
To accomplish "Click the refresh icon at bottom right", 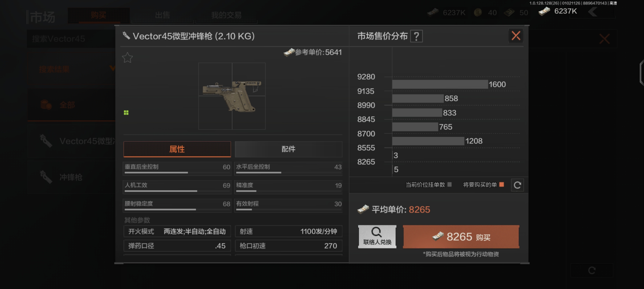I will [592, 271].
